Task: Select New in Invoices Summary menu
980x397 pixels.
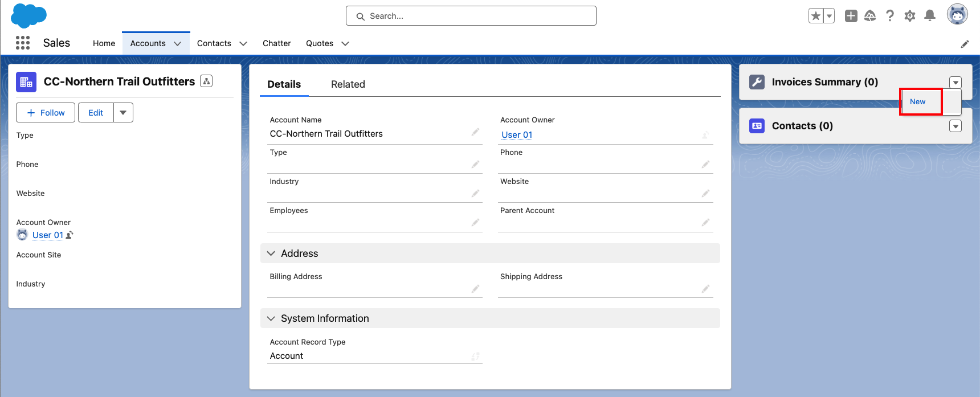Action: click(x=917, y=102)
